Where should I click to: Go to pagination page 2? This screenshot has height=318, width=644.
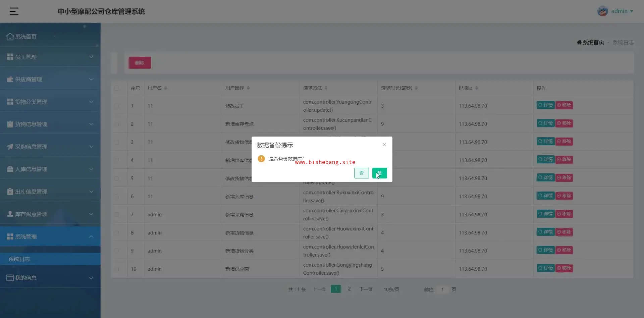(349, 289)
